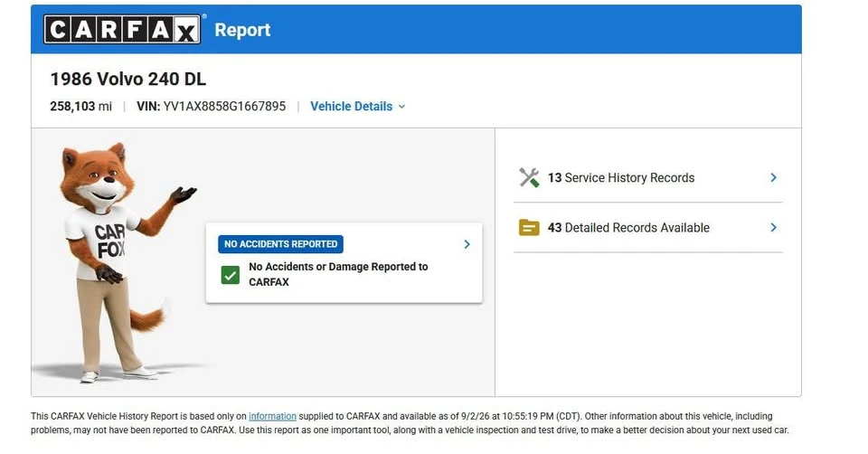Expand the Service History Records chevron arrow
This screenshot has height=454, width=868.
773,178
